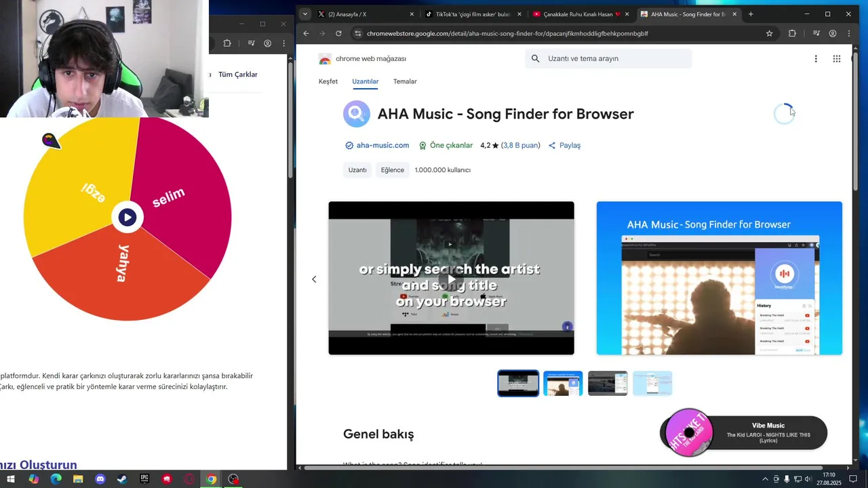Open web store three-dot options menu

pyautogui.click(x=816, y=59)
